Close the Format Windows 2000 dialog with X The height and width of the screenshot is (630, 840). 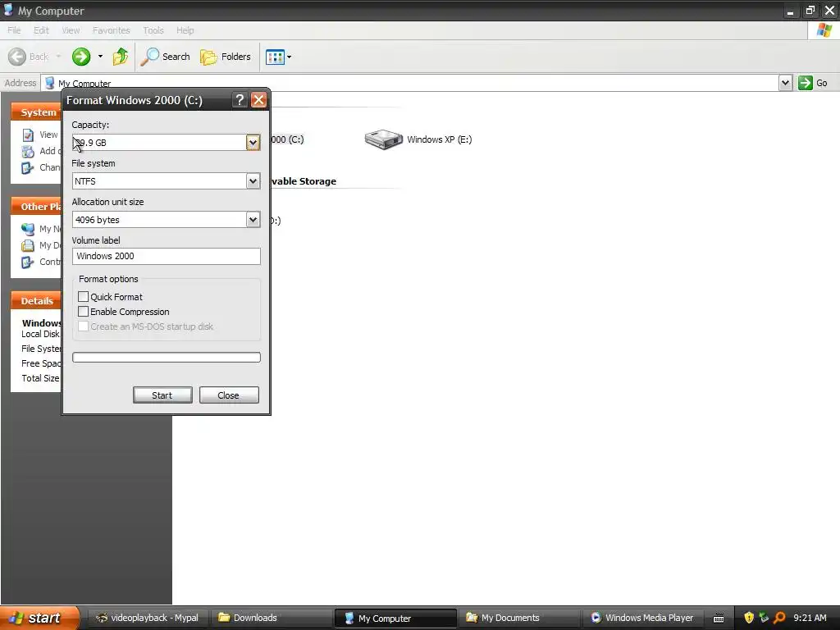tap(258, 99)
